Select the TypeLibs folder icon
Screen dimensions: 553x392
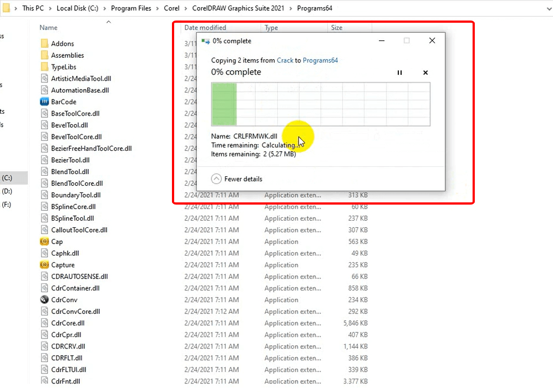[44, 67]
